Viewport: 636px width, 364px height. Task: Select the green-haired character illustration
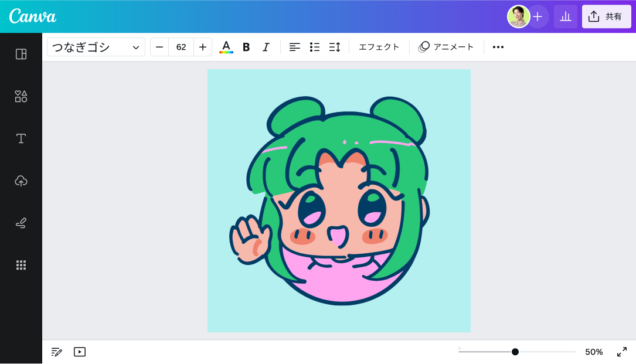(x=331, y=201)
